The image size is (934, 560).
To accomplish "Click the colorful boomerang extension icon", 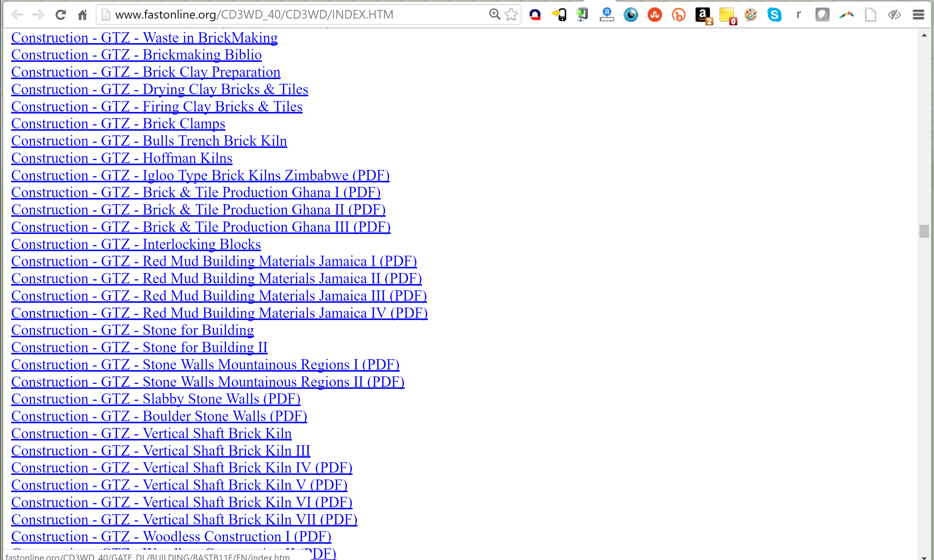I will [846, 15].
